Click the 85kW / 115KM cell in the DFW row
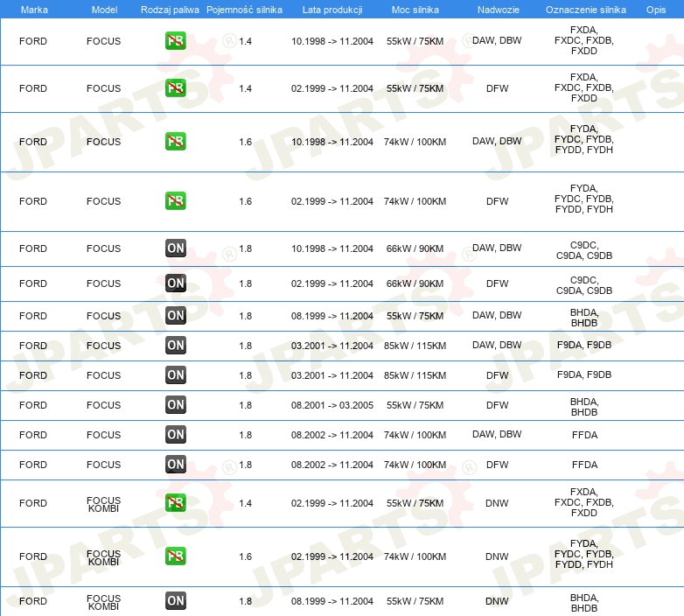The image size is (684, 616). click(x=415, y=375)
